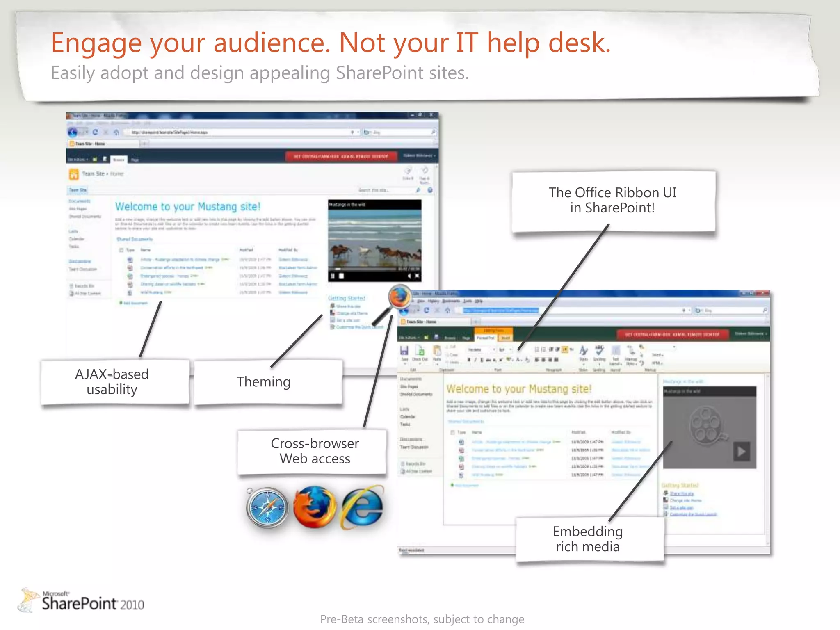
Task: Open the text highlight color picker
Action: [x=510, y=360]
